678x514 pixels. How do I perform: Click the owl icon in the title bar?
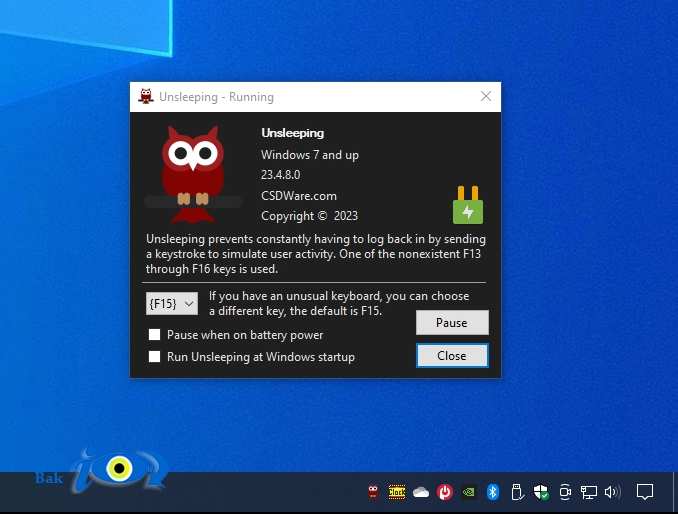(146, 96)
